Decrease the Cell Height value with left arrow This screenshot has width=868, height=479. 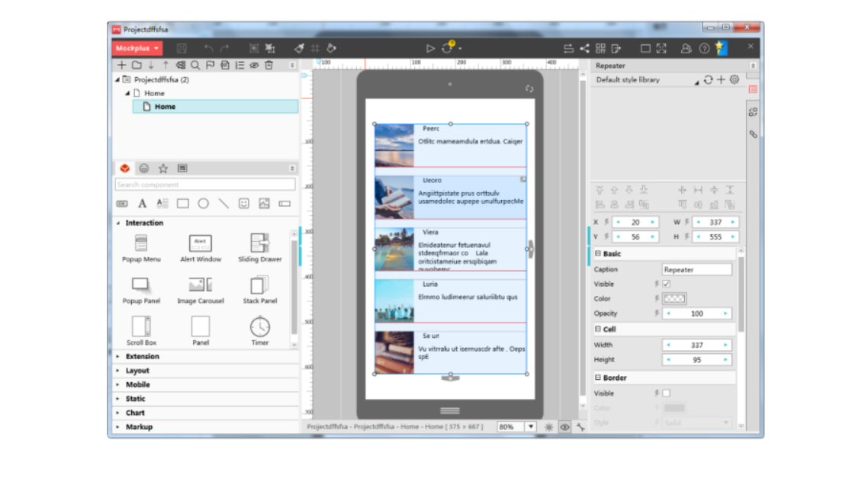[x=668, y=360]
